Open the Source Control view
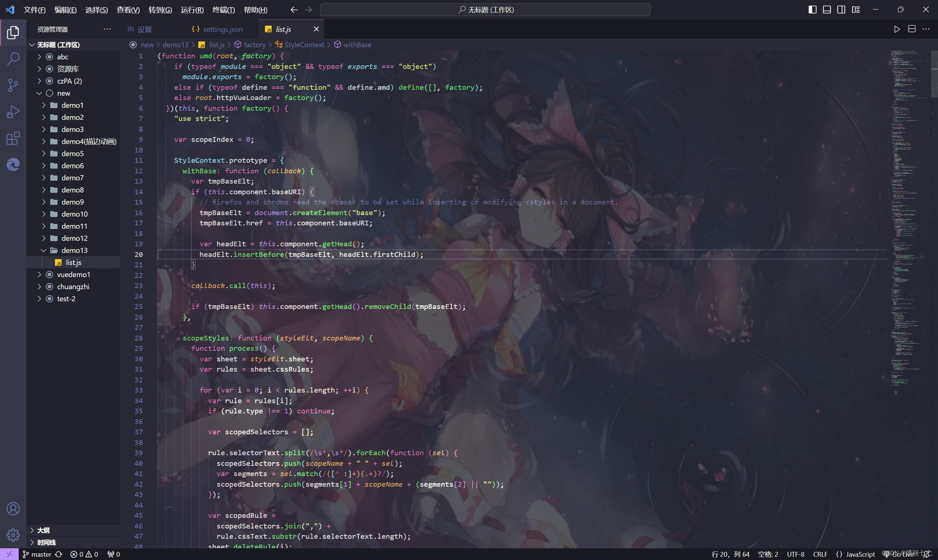 (13, 85)
